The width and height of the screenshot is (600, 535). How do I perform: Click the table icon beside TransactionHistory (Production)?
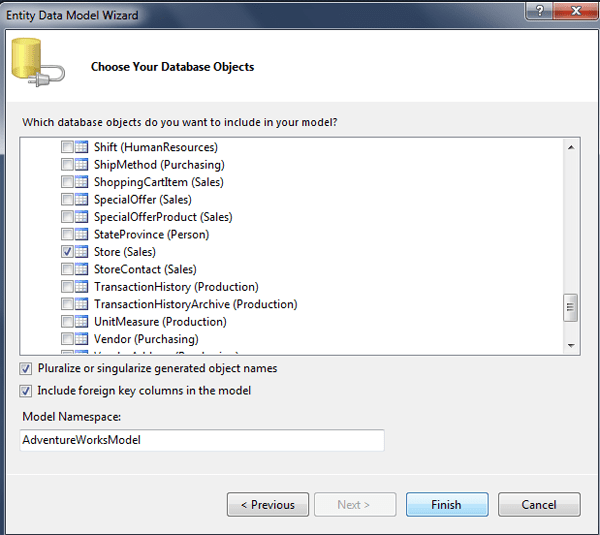point(81,287)
